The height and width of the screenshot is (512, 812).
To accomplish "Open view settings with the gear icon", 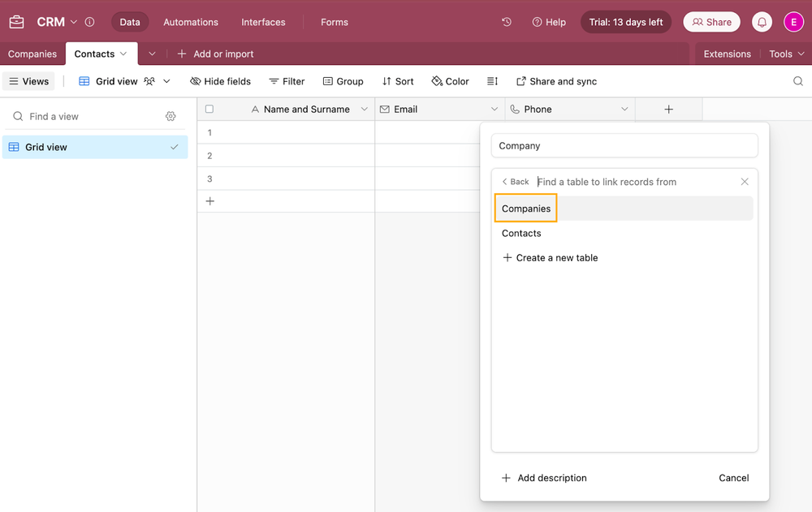I will pos(171,116).
